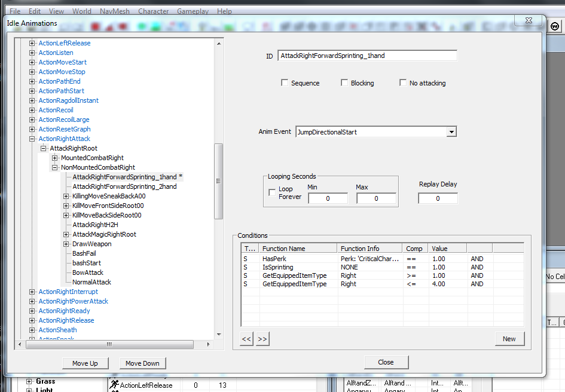Click tree horizontal scrollbar right arrow
565x392 pixels.
click(208, 344)
